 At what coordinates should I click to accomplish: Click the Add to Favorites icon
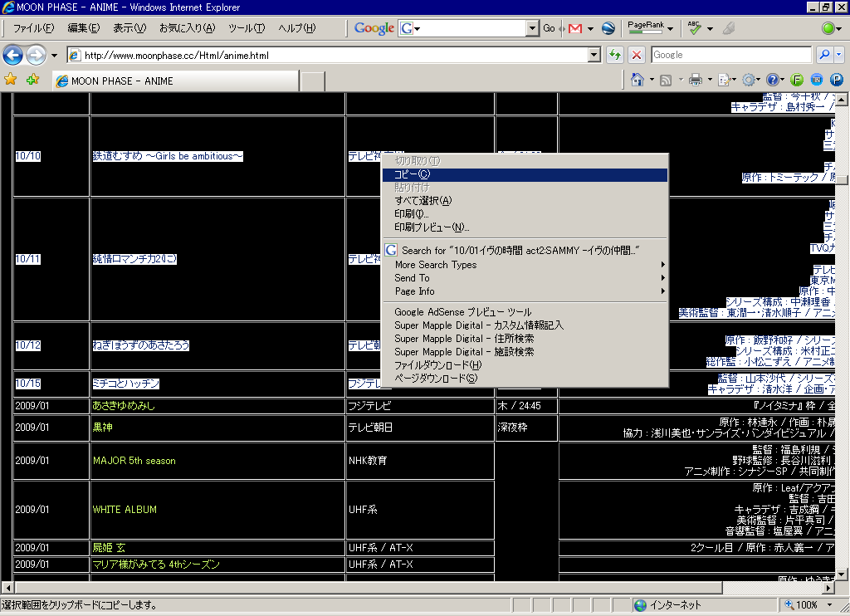[32, 80]
